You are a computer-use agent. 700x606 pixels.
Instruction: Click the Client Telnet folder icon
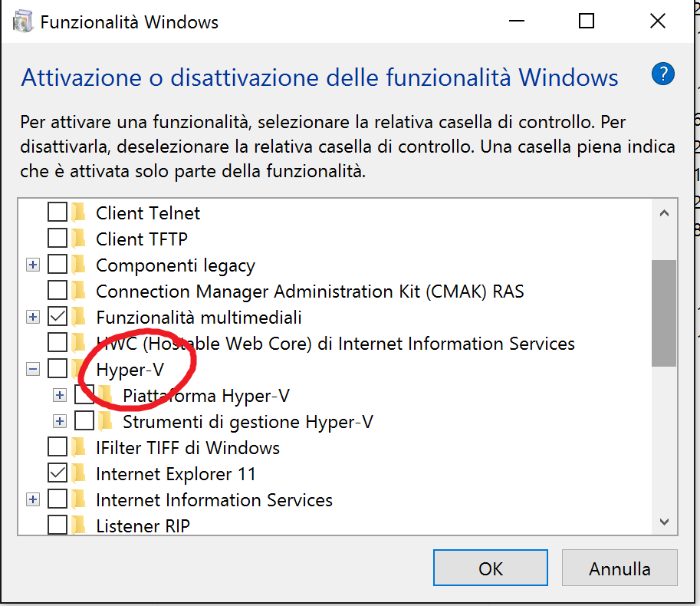79,212
